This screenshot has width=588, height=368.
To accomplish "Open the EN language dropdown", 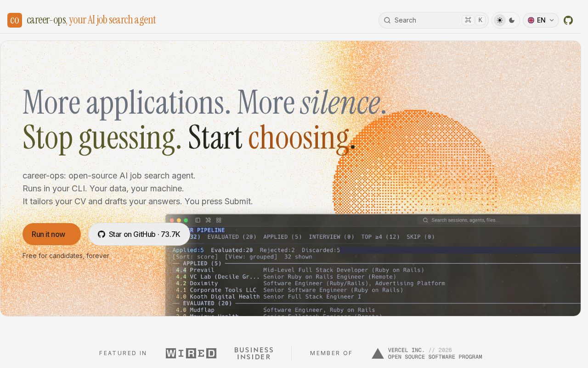I will 541,20.
